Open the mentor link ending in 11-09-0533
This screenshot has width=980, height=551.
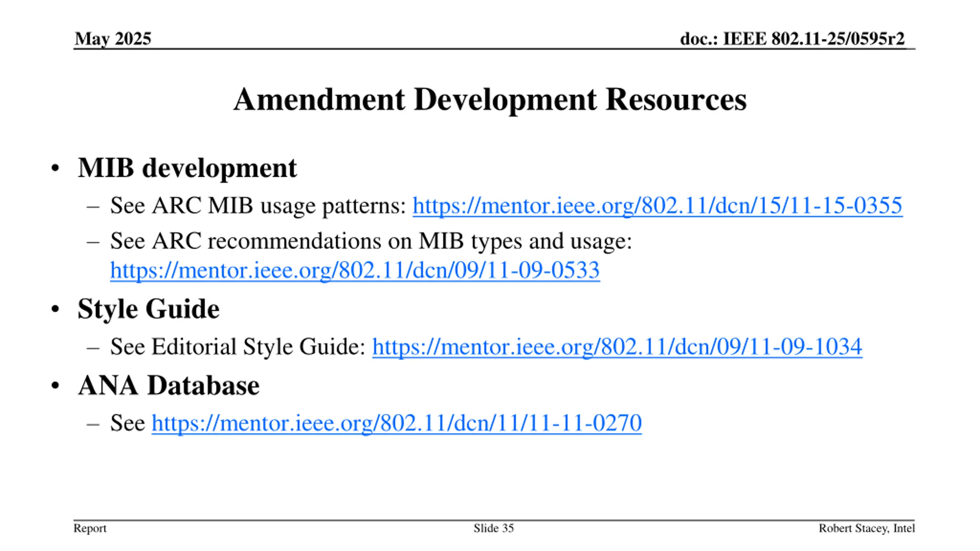(x=354, y=270)
